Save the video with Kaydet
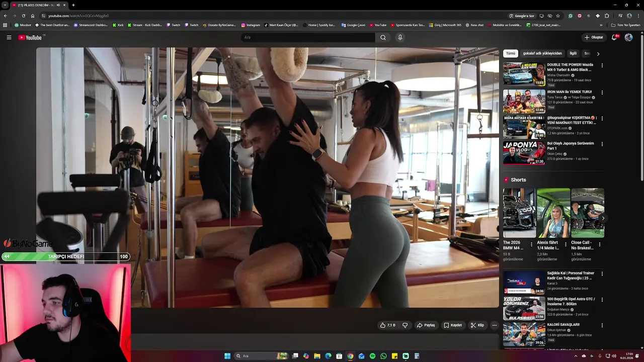644x362 pixels. (453, 325)
